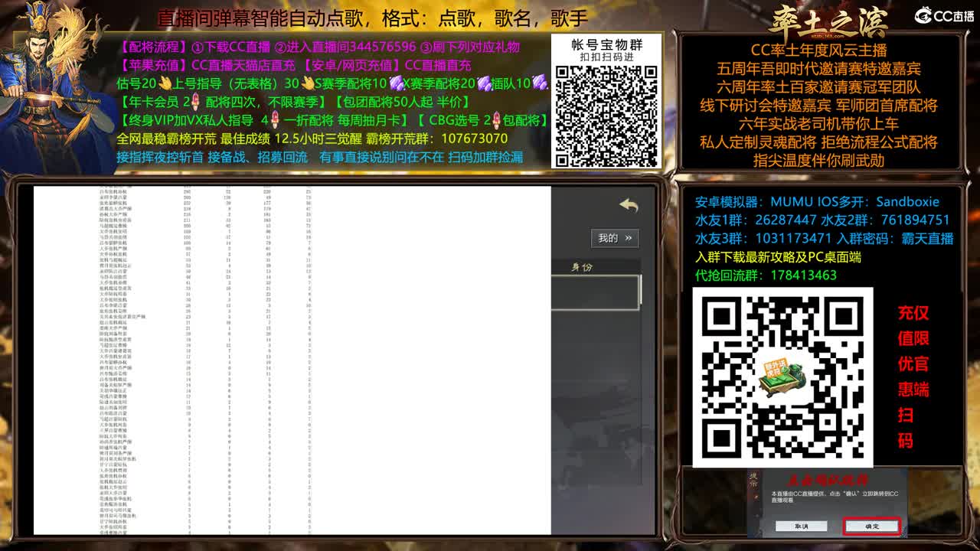Click the 代抢回流群: 178413463 text

pos(766,275)
